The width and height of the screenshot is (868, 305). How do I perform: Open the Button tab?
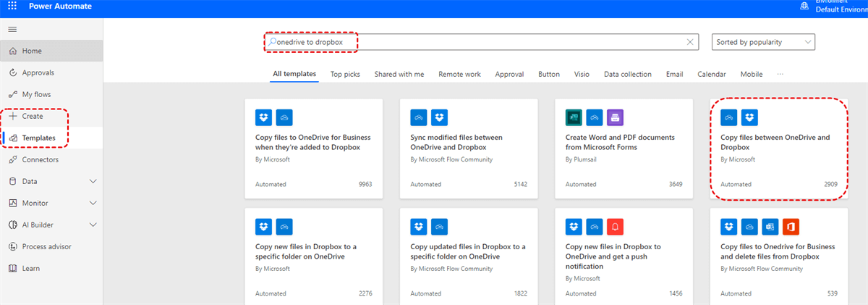coord(549,74)
